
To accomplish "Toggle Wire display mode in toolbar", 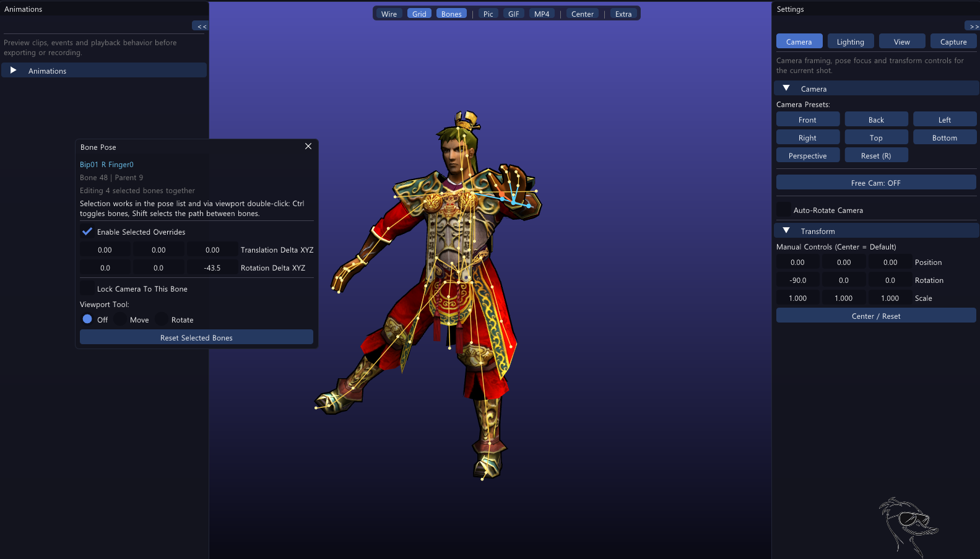I will click(389, 14).
